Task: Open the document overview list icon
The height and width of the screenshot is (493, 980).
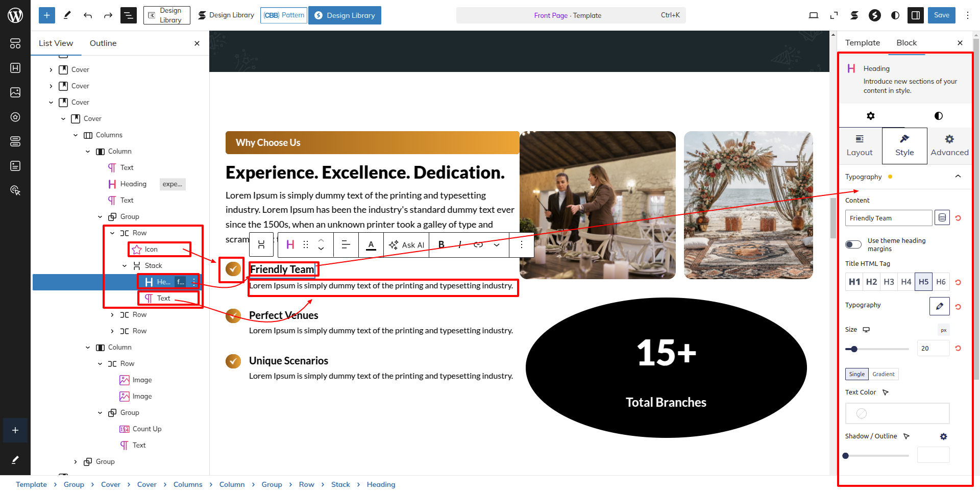Action: click(x=128, y=15)
